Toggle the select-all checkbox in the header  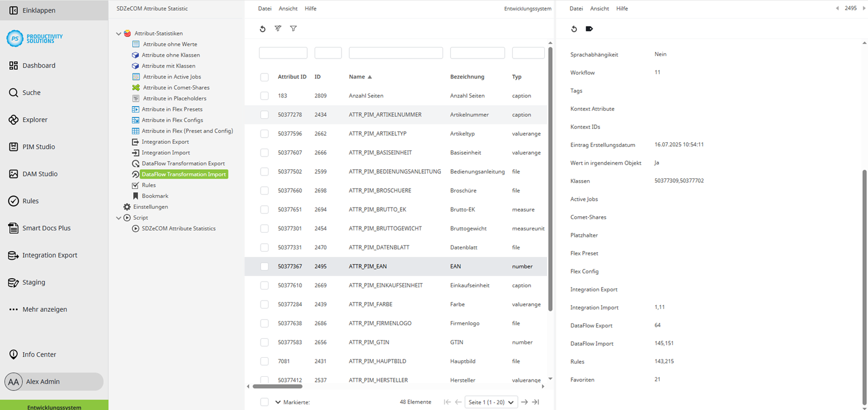pos(265,76)
